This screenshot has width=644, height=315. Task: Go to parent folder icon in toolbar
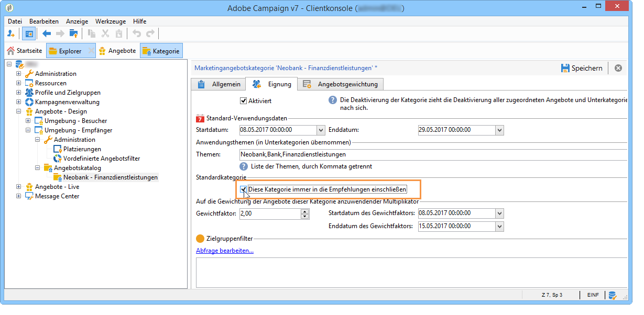tap(74, 33)
